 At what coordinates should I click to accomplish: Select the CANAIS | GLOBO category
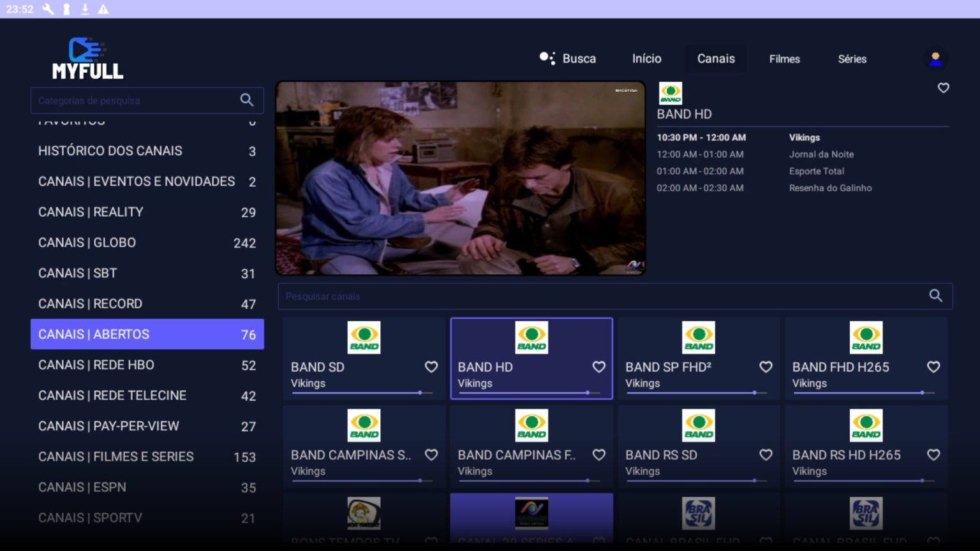[x=147, y=242]
